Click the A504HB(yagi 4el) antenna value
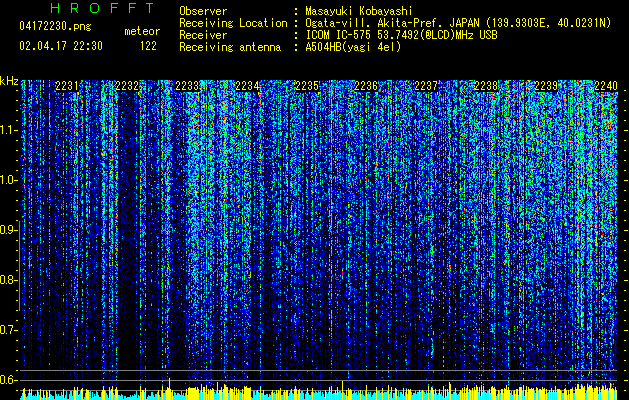Viewport: 629px width, 400px height. pos(353,47)
